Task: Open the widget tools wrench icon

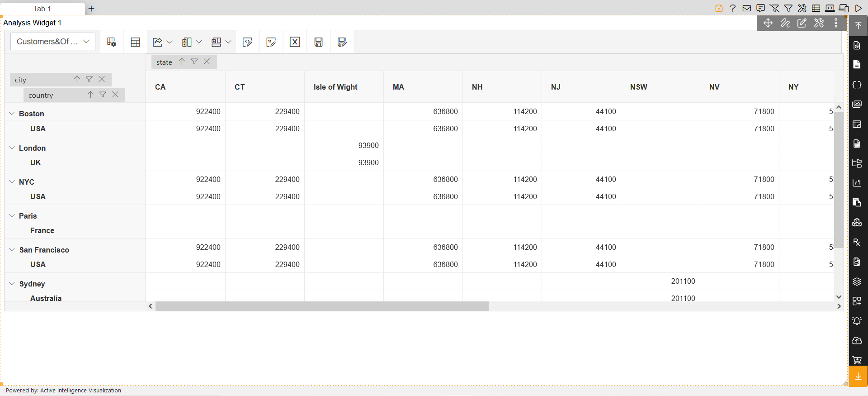Action: tap(819, 23)
